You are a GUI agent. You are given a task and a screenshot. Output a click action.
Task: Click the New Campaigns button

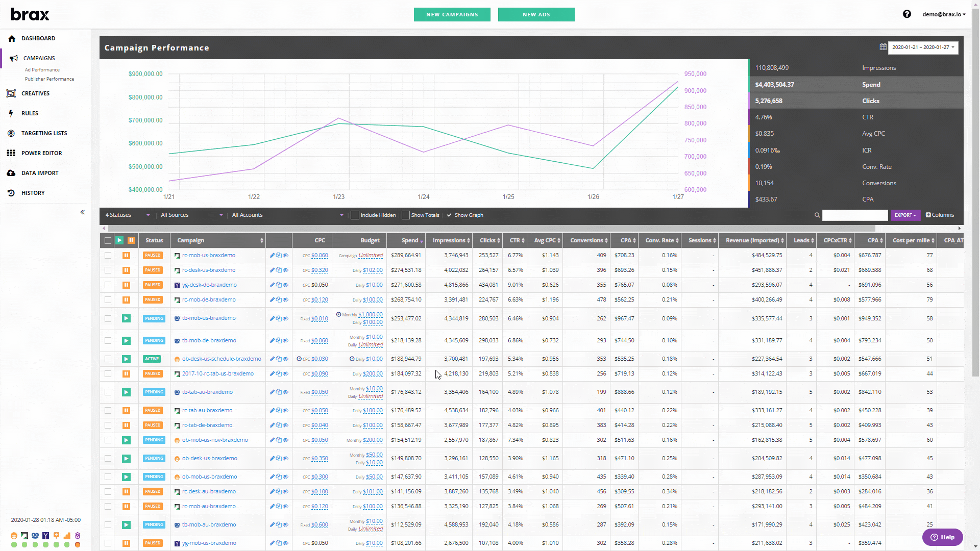[x=452, y=14]
